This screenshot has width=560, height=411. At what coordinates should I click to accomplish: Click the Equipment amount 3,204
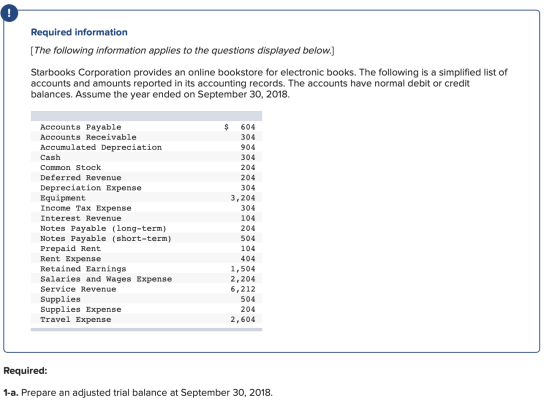click(242, 198)
